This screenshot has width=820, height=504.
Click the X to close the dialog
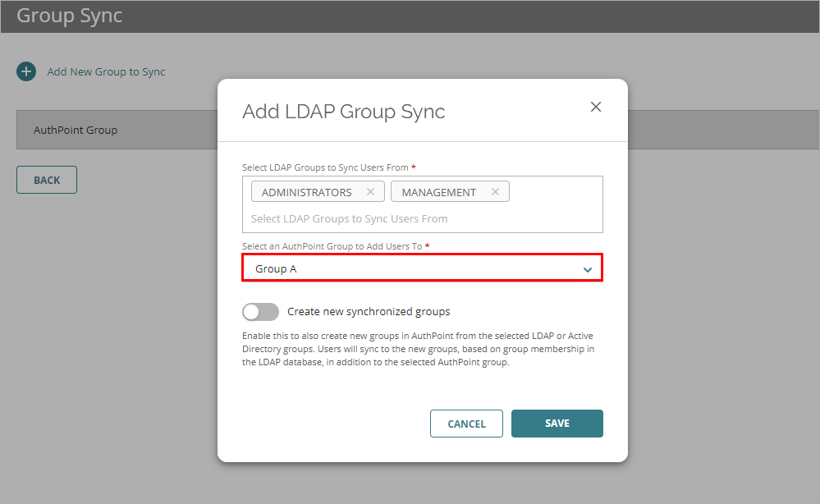[x=595, y=107]
